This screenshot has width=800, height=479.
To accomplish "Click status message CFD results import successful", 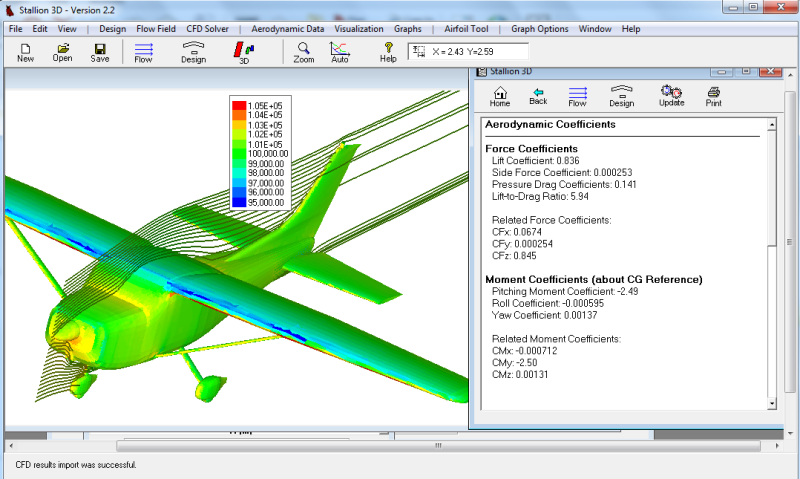I will (x=76, y=465).
